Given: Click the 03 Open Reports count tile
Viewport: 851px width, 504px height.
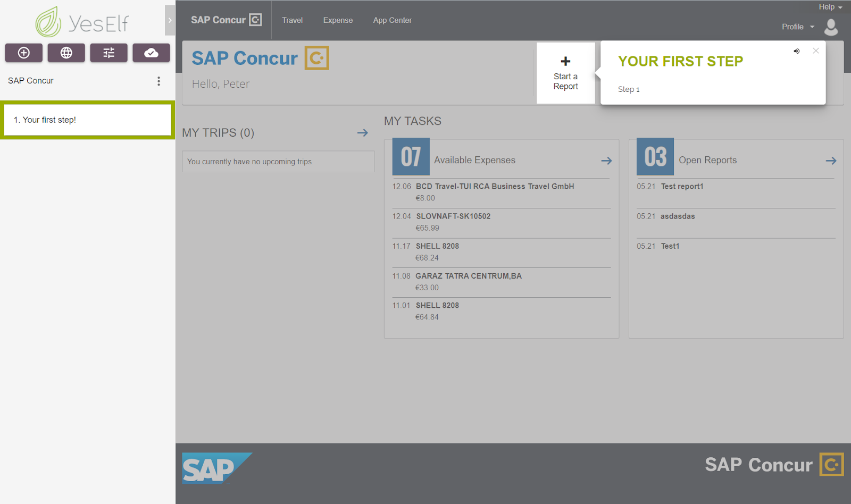Looking at the screenshot, I should tap(655, 157).
